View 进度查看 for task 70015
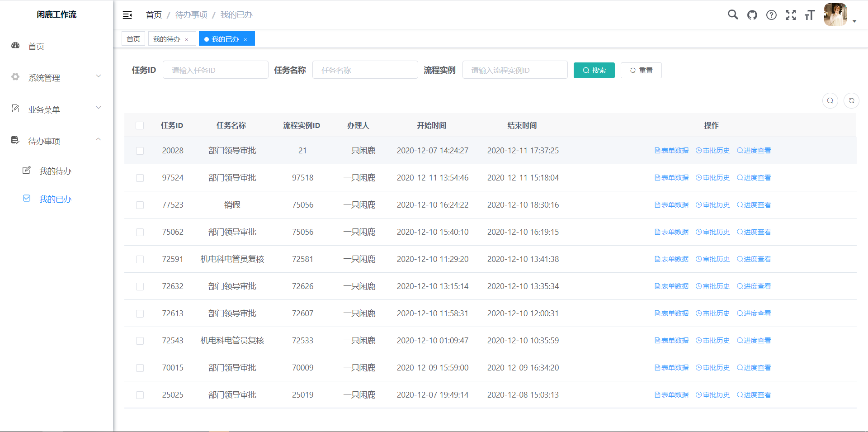The image size is (868, 432). coord(754,368)
